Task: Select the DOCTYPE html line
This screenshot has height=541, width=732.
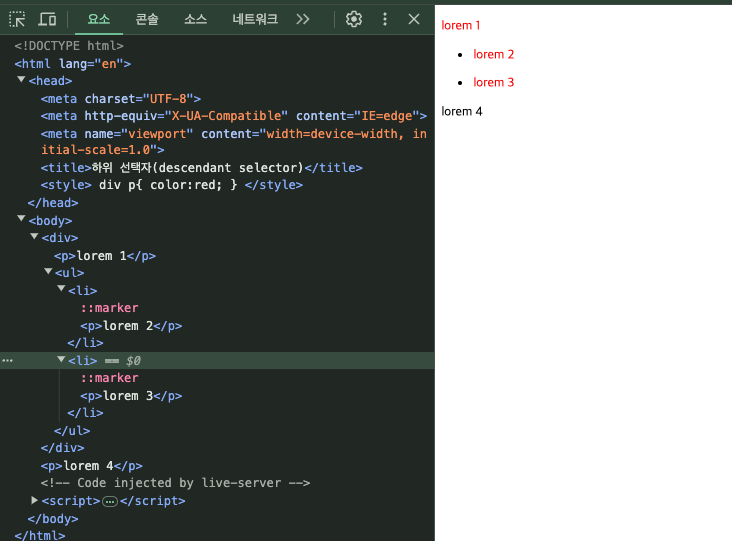Action: [69, 46]
